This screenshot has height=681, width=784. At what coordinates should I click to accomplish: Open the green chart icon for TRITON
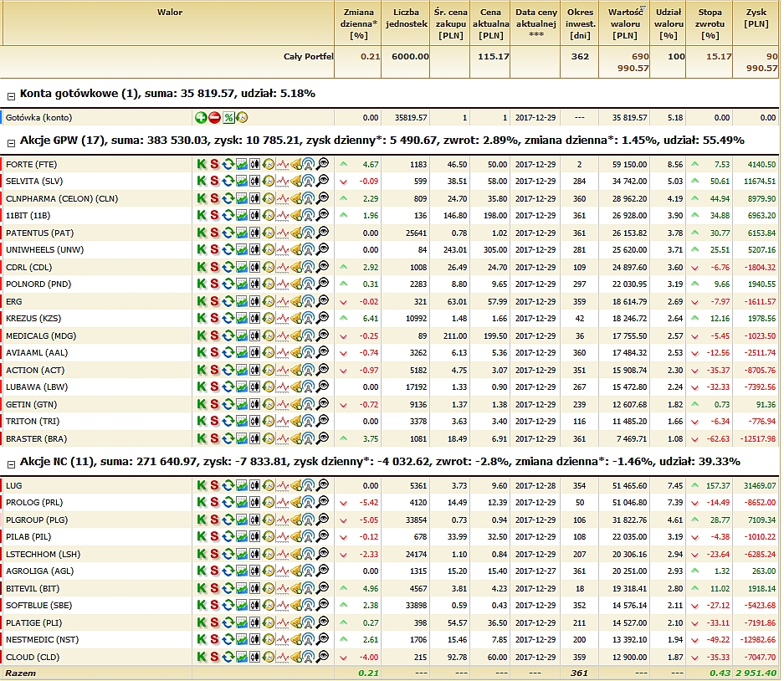click(242, 422)
